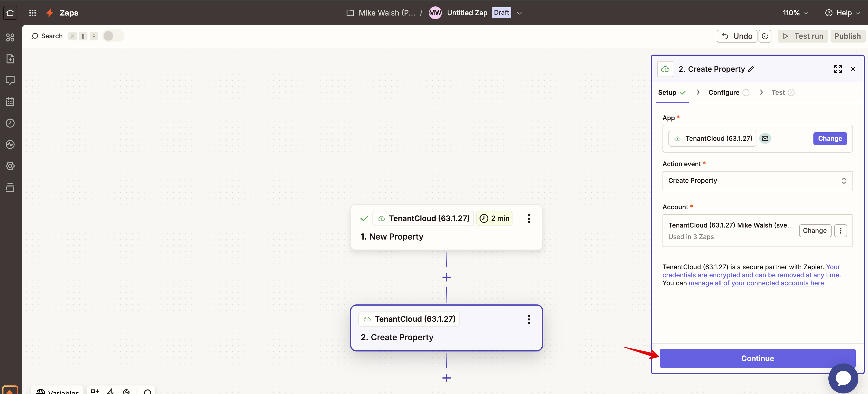Click the TenantCloud chip on New Property card
Viewport: 868px width, 394px height.
pyautogui.click(x=423, y=218)
